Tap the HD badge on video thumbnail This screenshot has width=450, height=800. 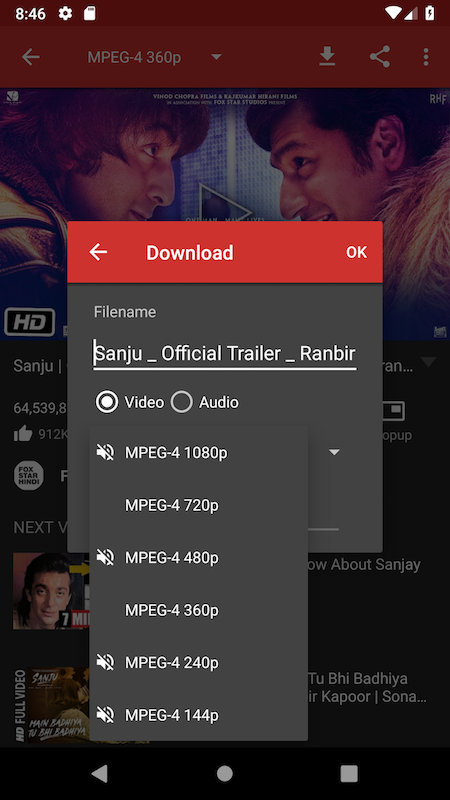point(30,322)
